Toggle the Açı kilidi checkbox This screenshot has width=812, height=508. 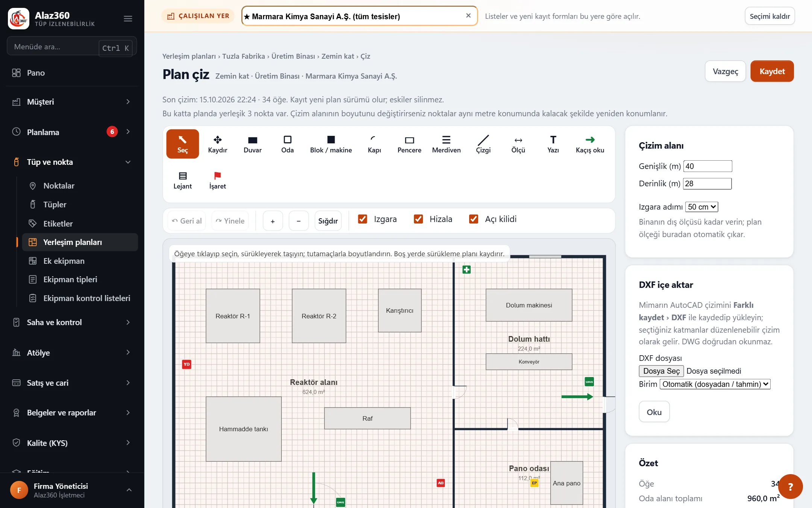(x=474, y=219)
